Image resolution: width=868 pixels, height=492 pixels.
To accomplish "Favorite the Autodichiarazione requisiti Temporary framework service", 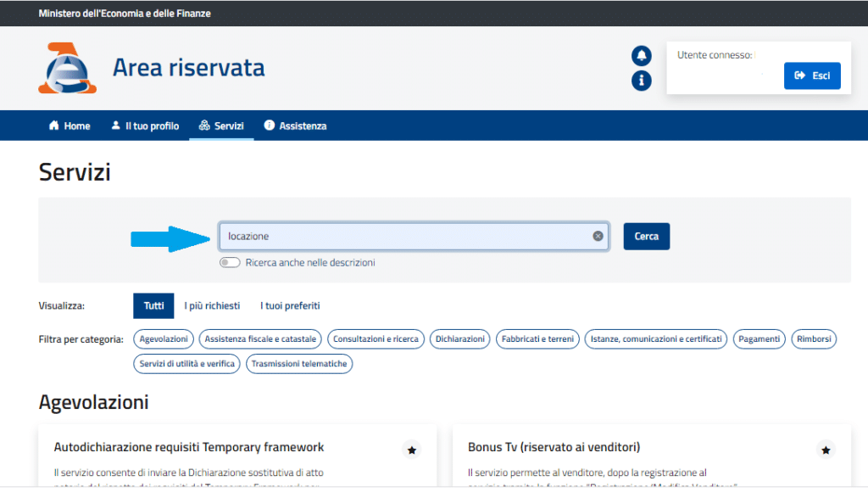I will pyautogui.click(x=411, y=450).
